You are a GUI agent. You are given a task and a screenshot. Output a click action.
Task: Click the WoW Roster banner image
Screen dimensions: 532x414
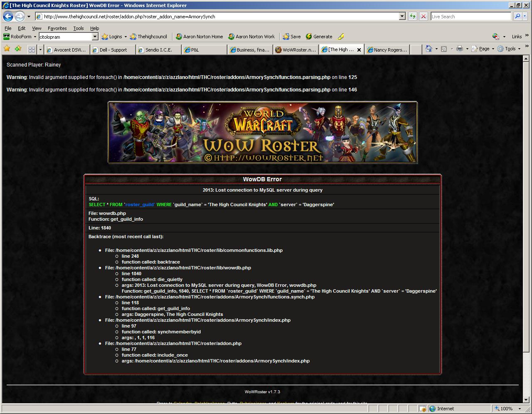point(263,132)
